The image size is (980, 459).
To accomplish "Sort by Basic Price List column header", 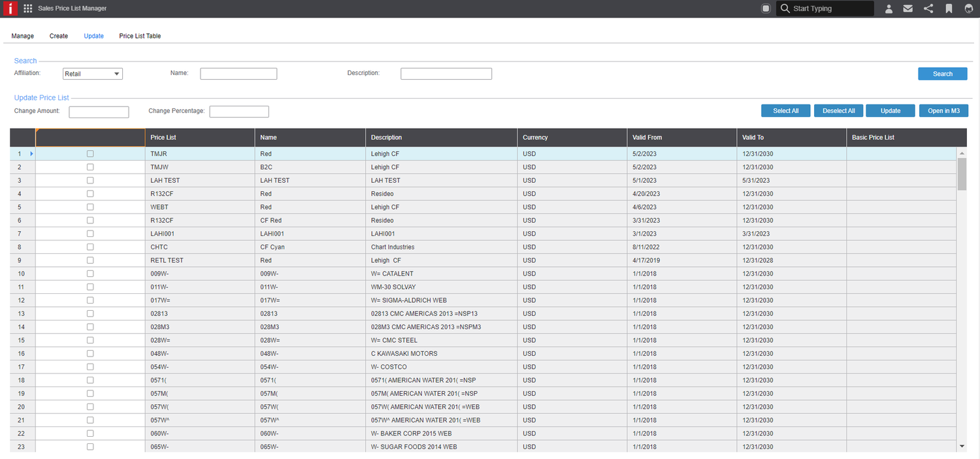I will (907, 138).
